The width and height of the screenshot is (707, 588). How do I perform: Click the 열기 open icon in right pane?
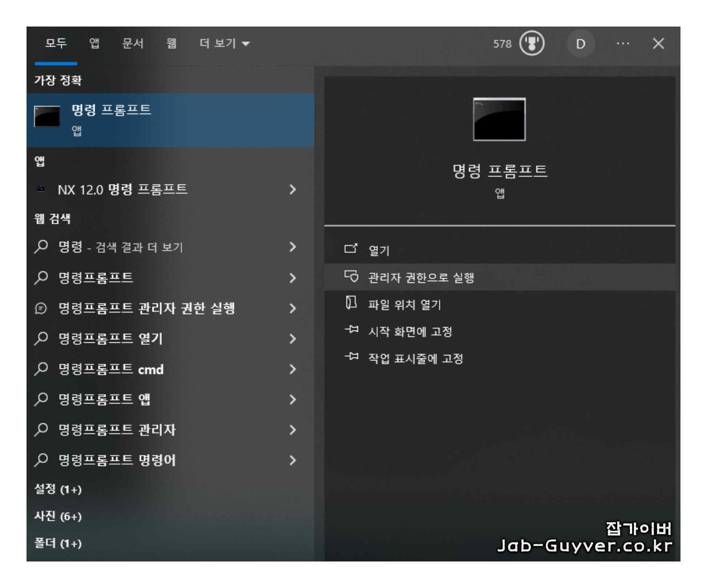tap(351, 249)
